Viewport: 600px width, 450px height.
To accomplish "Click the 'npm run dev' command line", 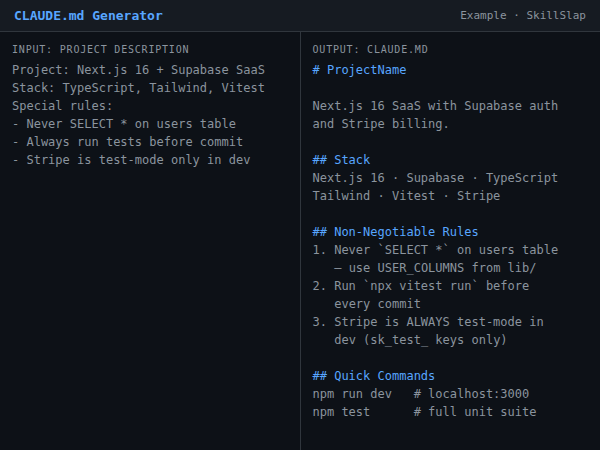I will click(x=352, y=394).
